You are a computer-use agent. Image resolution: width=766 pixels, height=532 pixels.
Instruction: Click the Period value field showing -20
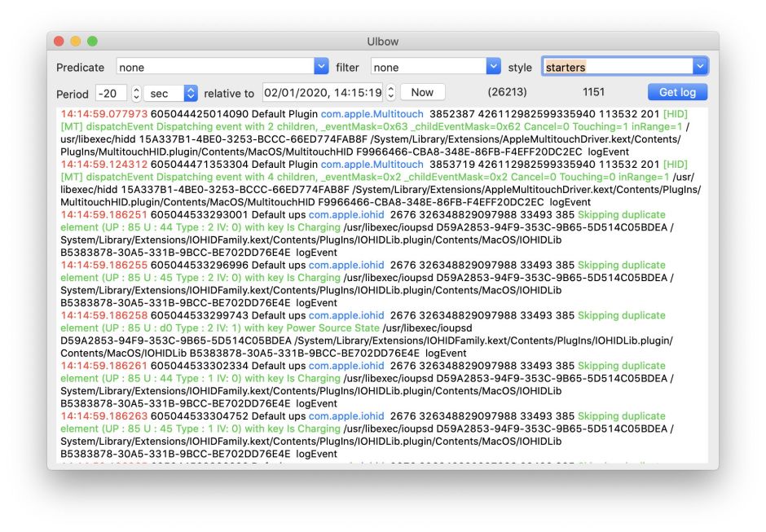click(x=111, y=94)
